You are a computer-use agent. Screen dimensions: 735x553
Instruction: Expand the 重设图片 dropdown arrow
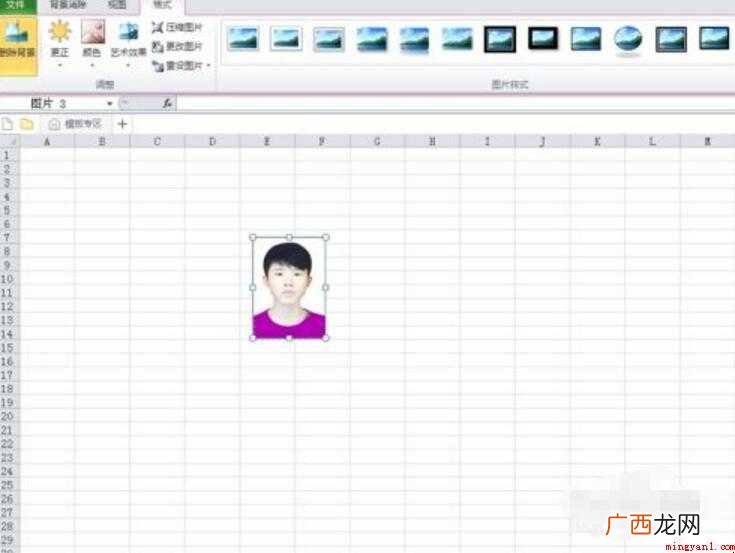click(x=208, y=66)
